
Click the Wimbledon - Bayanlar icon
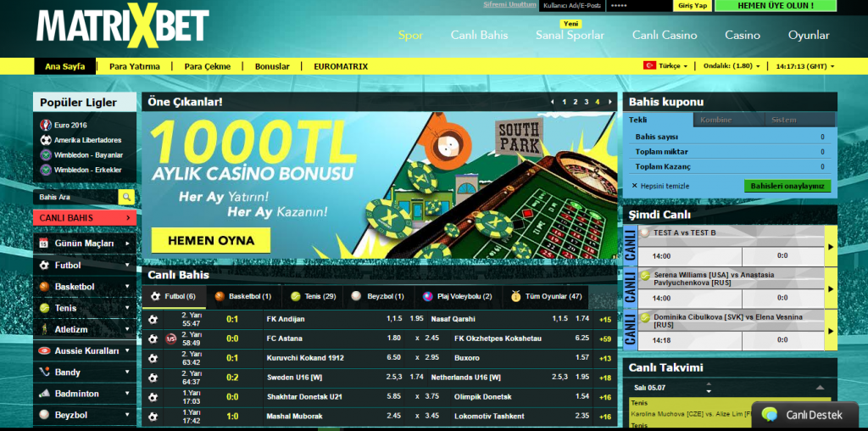coord(46,155)
